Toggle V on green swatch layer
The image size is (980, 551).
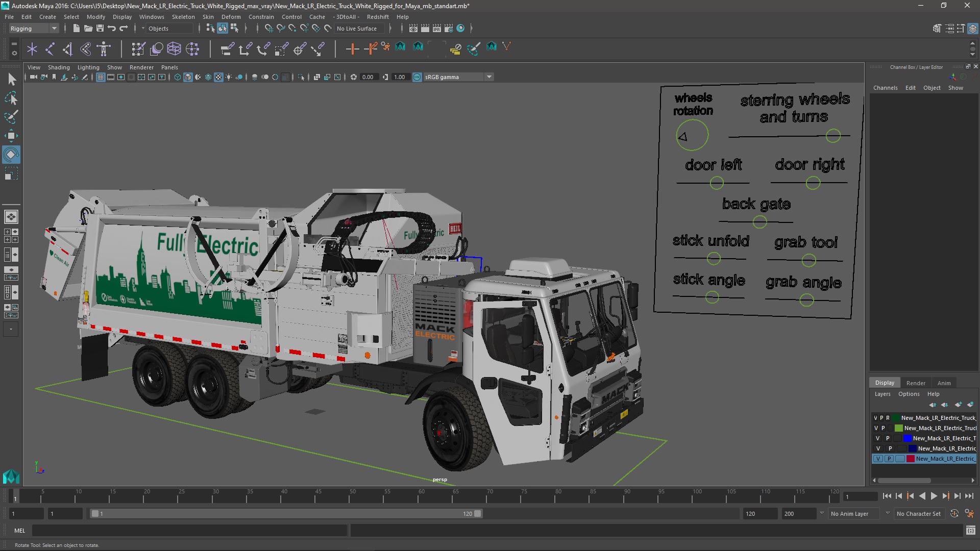[876, 428]
